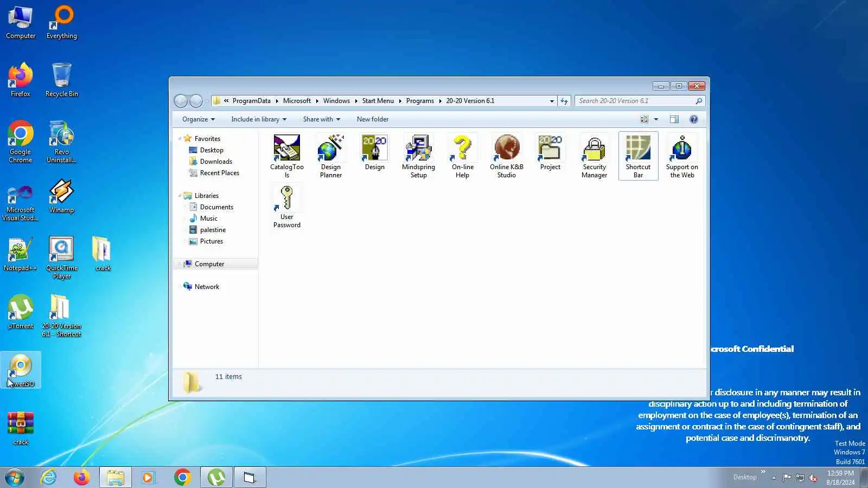Launch Internet Explorer from the taskbar

tap(49, 478)
